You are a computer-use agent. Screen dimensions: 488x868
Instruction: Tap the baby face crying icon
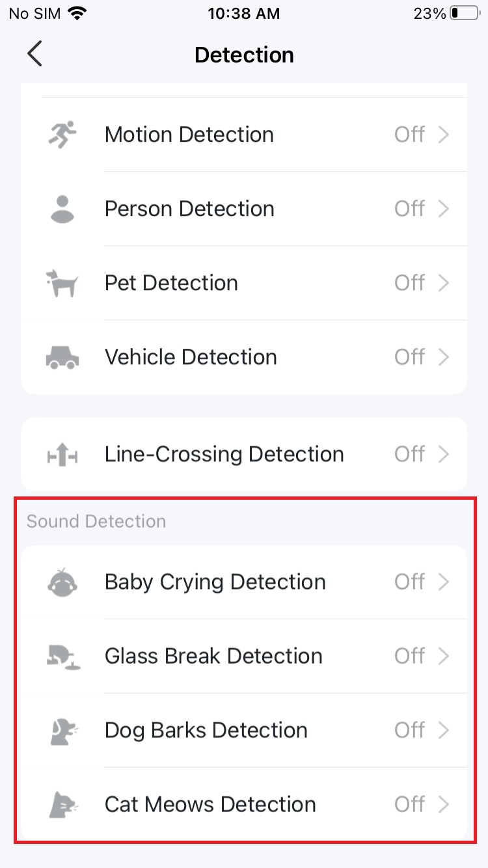[x=62, y=582]
